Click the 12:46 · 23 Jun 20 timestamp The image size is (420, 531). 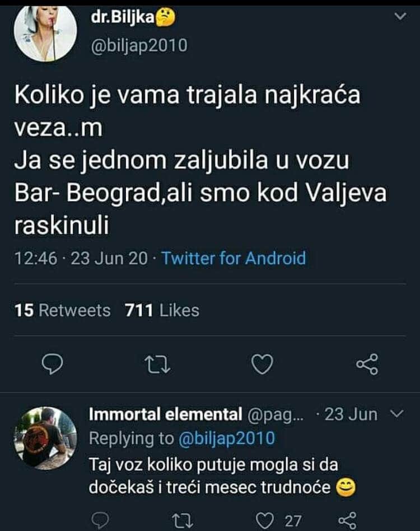(81, 259)
